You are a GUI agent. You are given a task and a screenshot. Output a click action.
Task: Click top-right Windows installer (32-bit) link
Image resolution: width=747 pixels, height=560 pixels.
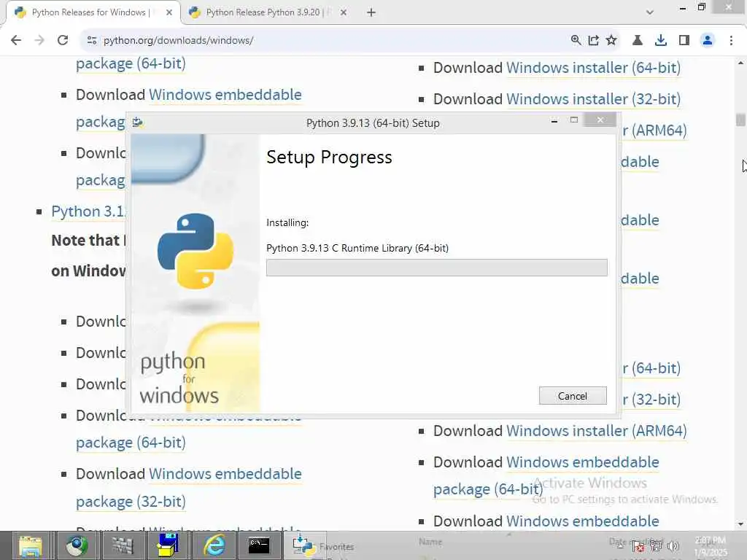coord(593,99)
